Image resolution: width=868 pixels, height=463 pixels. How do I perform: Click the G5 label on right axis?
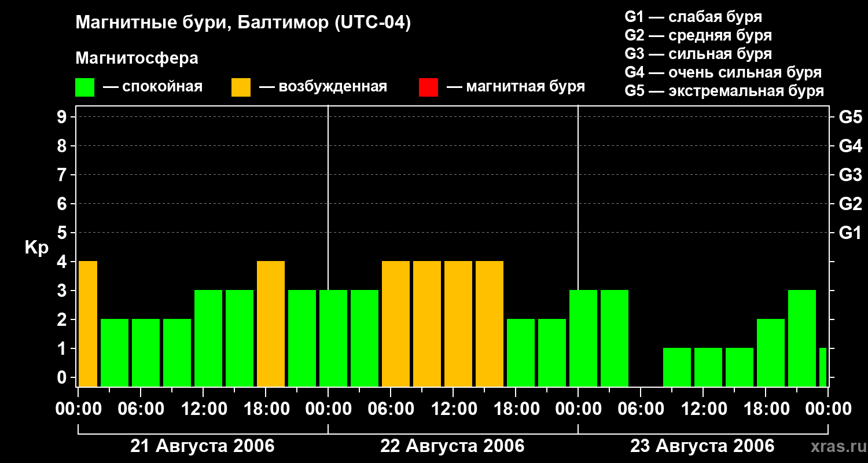coord(850,117)
